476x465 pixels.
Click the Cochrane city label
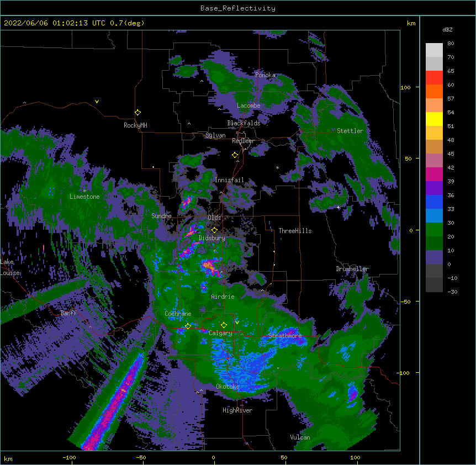(x=178, y=314)
